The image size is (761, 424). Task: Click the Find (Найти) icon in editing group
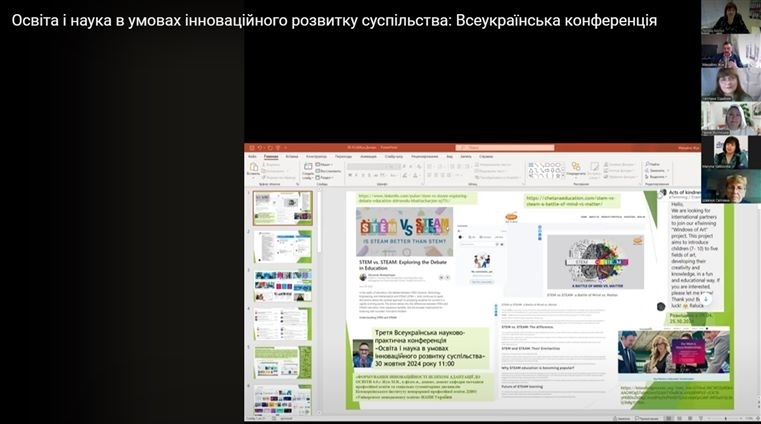tap(651, 163)
